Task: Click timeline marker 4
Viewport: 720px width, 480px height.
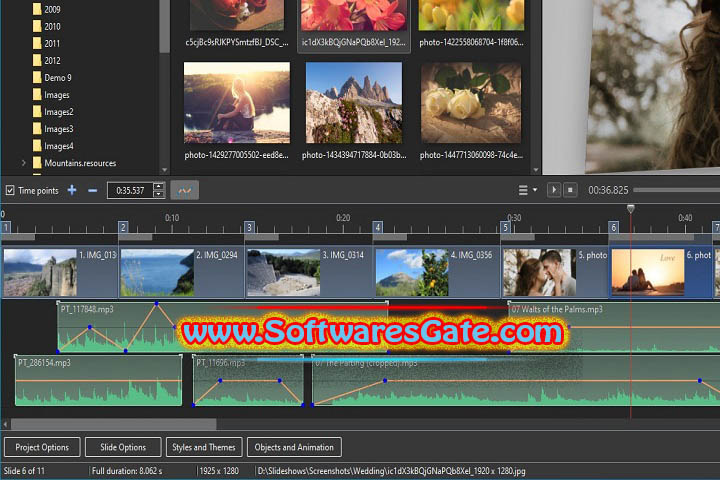Action: coord(377,227)
